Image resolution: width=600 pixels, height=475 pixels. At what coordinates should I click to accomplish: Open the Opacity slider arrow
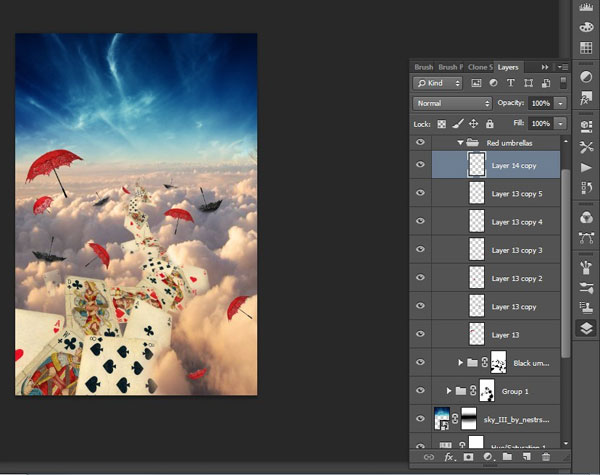(x=561, y=103)
